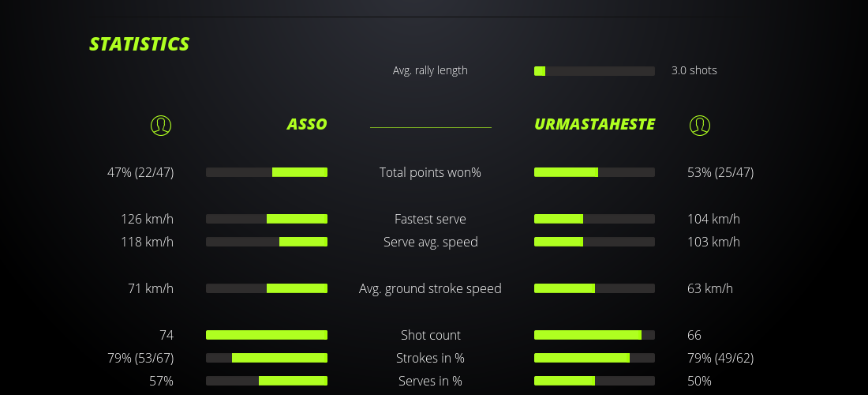Click the Strokes in % label

pyautogui.click(x=430, y=358)
